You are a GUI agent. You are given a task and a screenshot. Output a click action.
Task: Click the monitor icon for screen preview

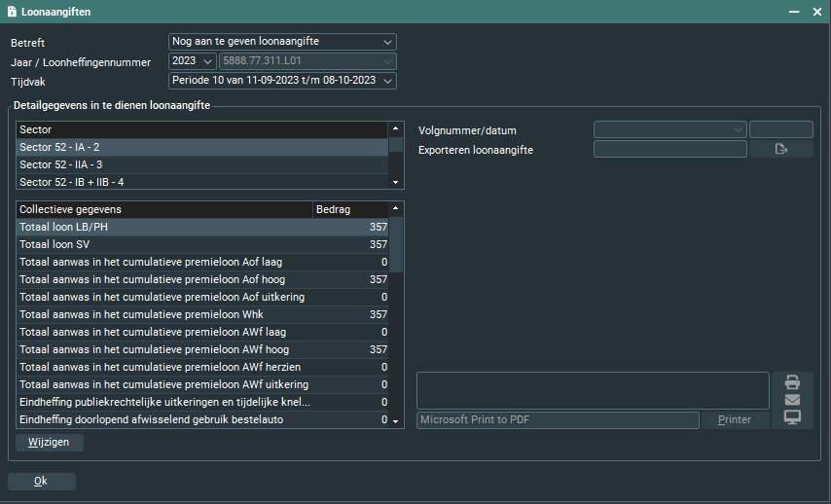(x=792, y=417)
